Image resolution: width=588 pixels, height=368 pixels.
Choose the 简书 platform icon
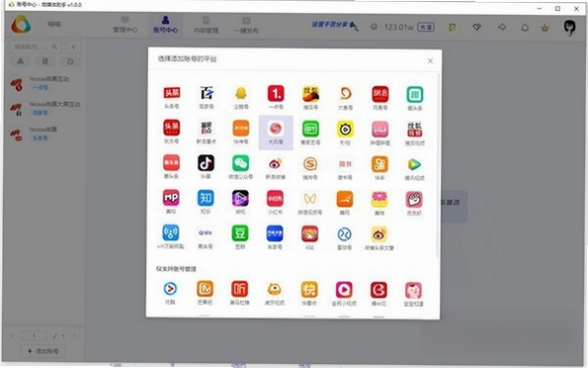tap(345, 164)
